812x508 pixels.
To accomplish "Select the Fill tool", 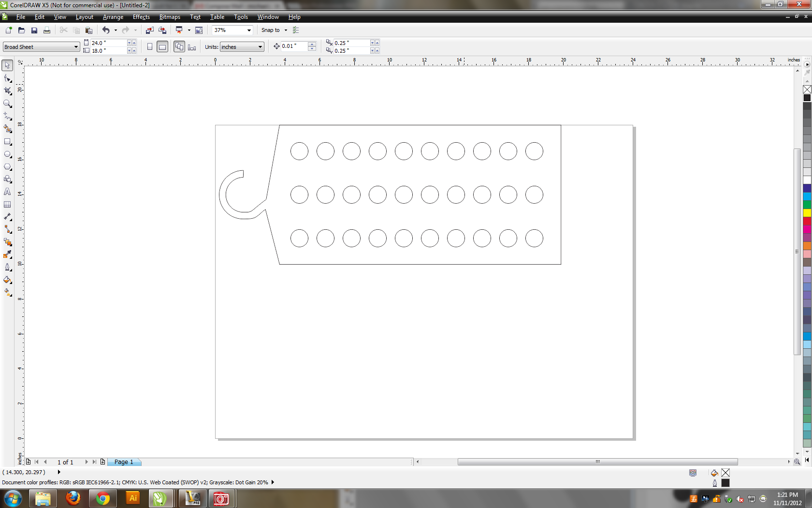I will pos(7,280).
